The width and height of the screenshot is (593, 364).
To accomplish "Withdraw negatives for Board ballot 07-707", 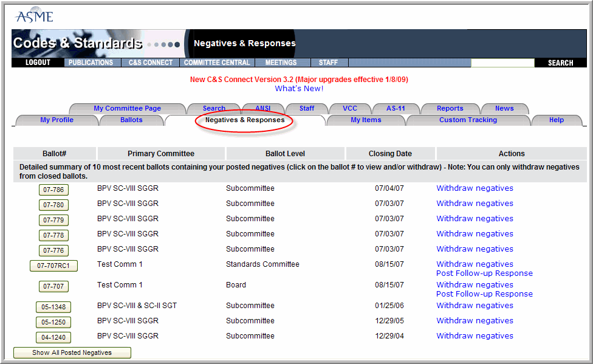I will point(475,284).
